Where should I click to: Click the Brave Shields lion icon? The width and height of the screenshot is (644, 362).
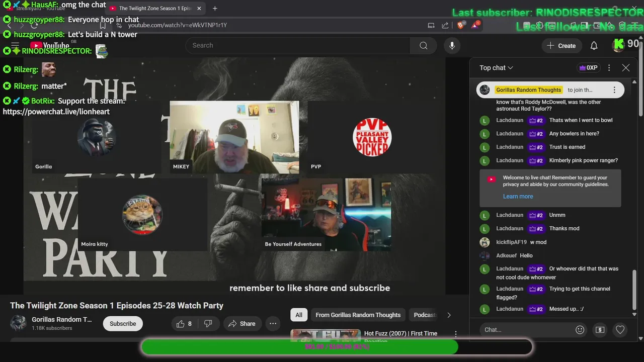460,25
